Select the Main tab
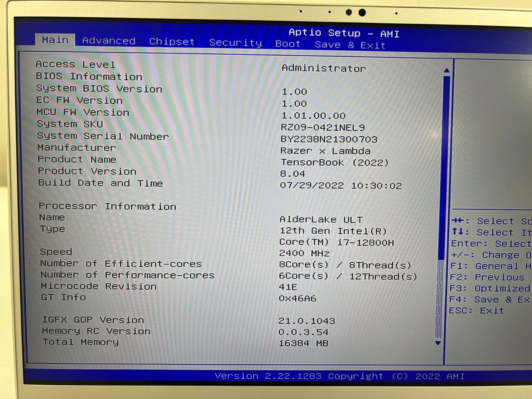532x399 pixels. pos(55,40)
